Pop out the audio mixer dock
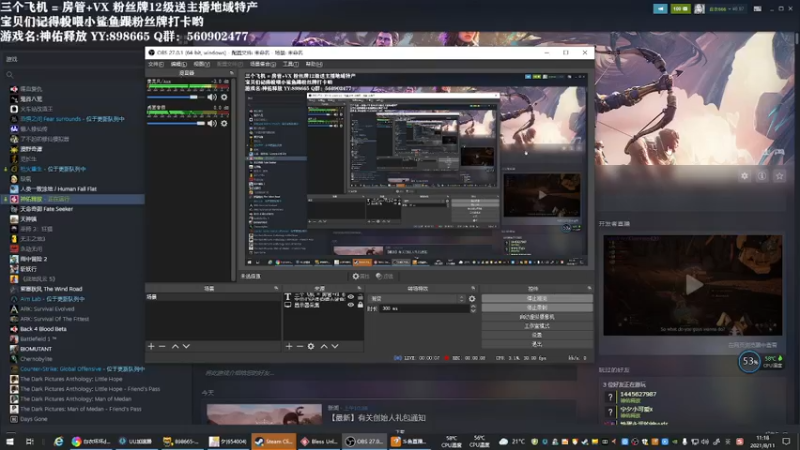 [232, 73]
